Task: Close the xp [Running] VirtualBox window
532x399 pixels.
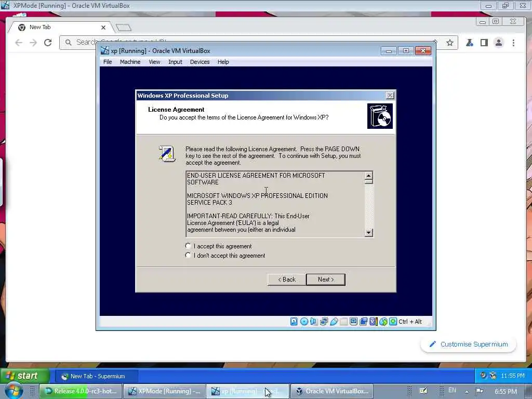Action: (x=423, y=51)
